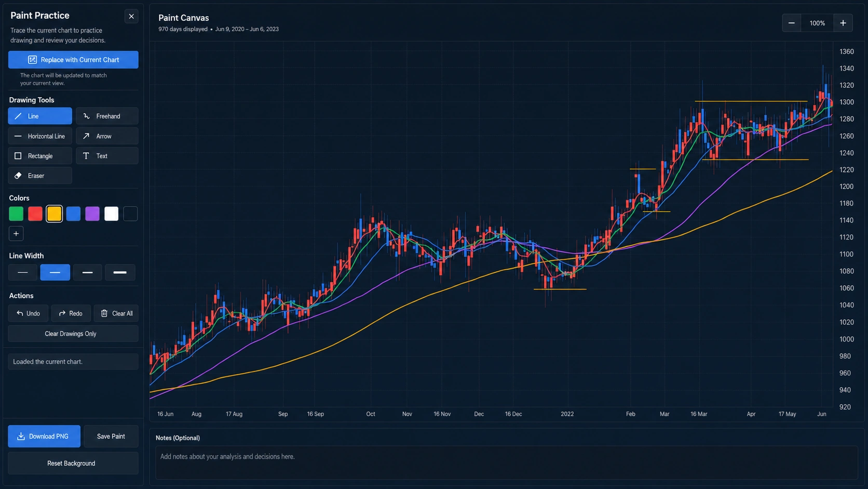The width and height of the screenshot is (868, 489).
Task: Select the second line width option
Action: [55, 272]
